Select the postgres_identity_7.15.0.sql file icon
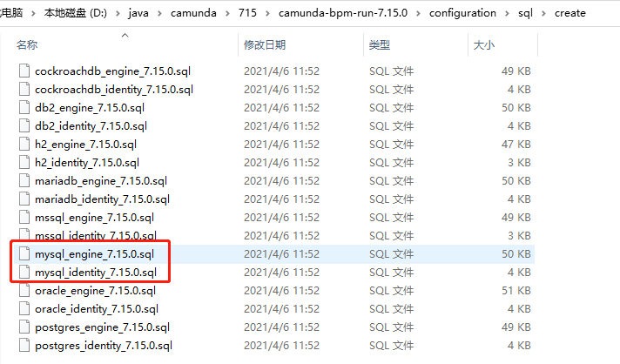 [x=24, y=346]
